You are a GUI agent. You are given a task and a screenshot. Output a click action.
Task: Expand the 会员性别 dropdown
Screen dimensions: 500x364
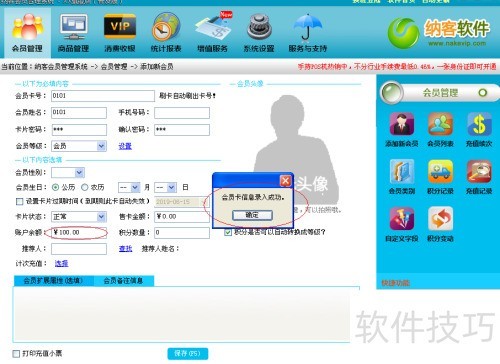coord(79,172)
